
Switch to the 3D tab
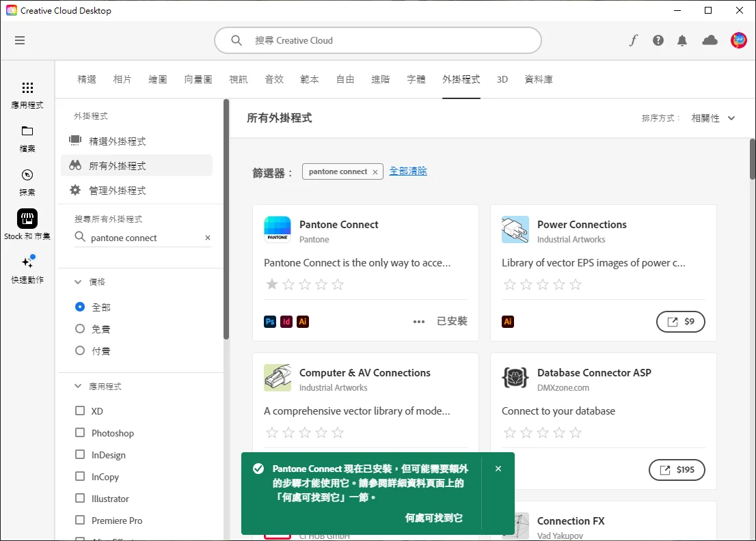(502, 79)
